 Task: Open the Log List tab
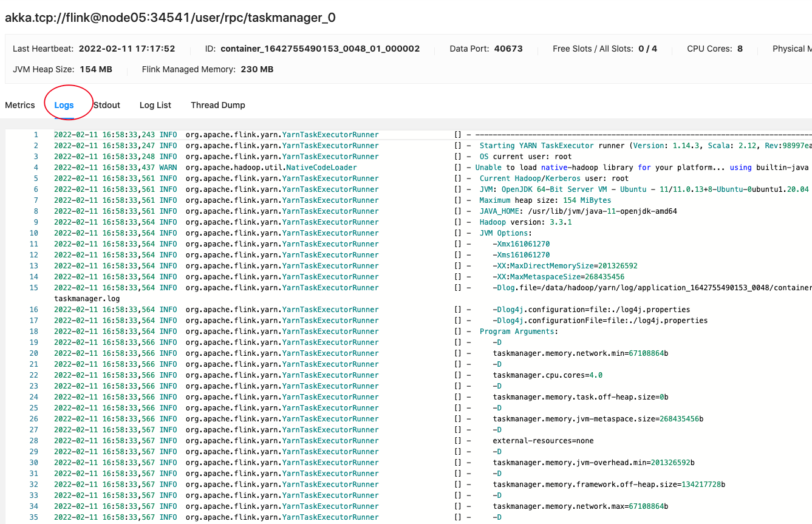[155, 105]
